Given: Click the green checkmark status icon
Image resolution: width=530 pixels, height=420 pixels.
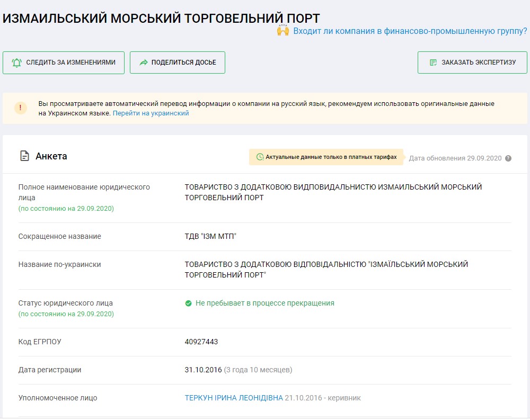Looking at the screenshot, I should [x=188, y=303].
